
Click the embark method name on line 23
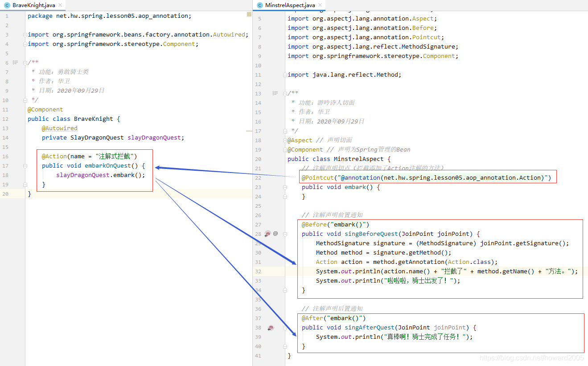pyautogui.click(x=355, y=187)
